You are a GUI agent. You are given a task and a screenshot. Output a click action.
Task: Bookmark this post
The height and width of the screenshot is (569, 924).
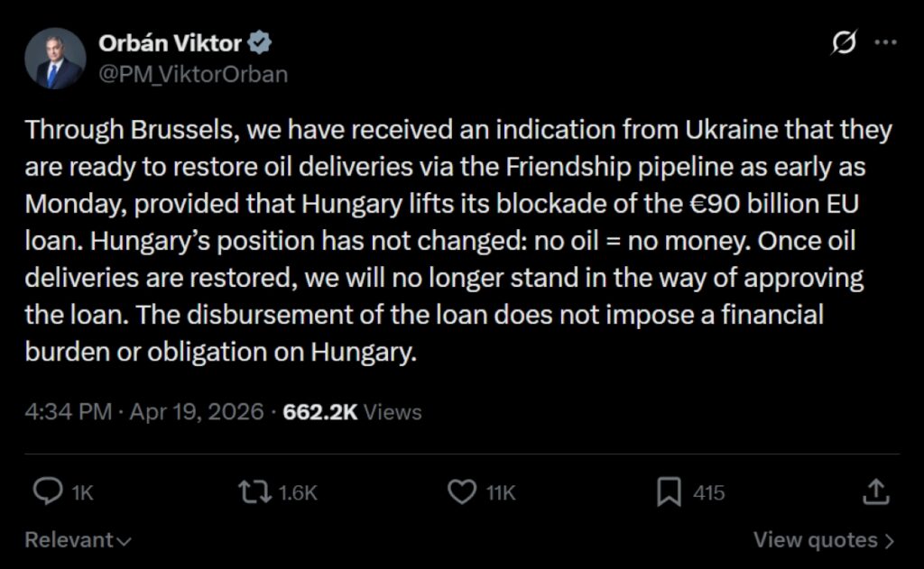(x=668, y=492)
